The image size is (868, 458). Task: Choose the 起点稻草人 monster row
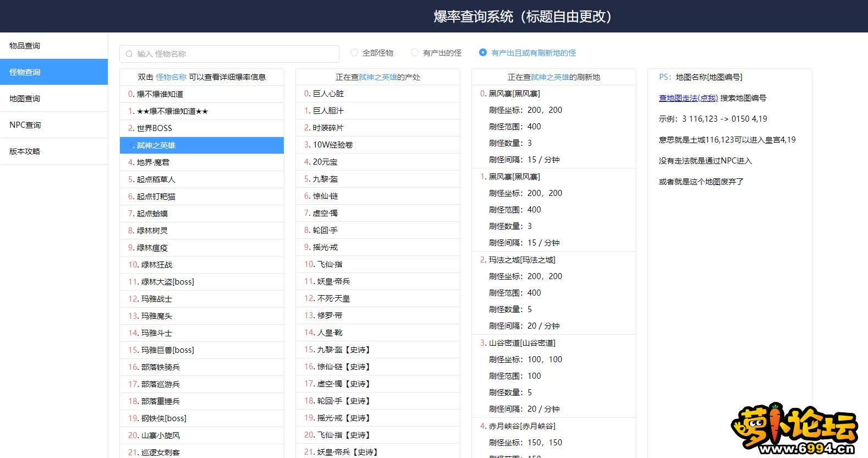pyautogui.click(x=202, y=179)
